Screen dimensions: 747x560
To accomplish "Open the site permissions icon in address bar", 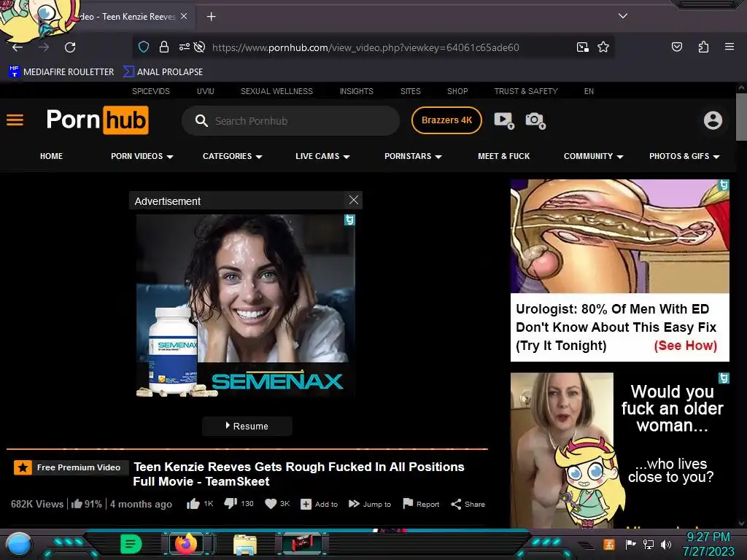I will [x=184, y=47].
